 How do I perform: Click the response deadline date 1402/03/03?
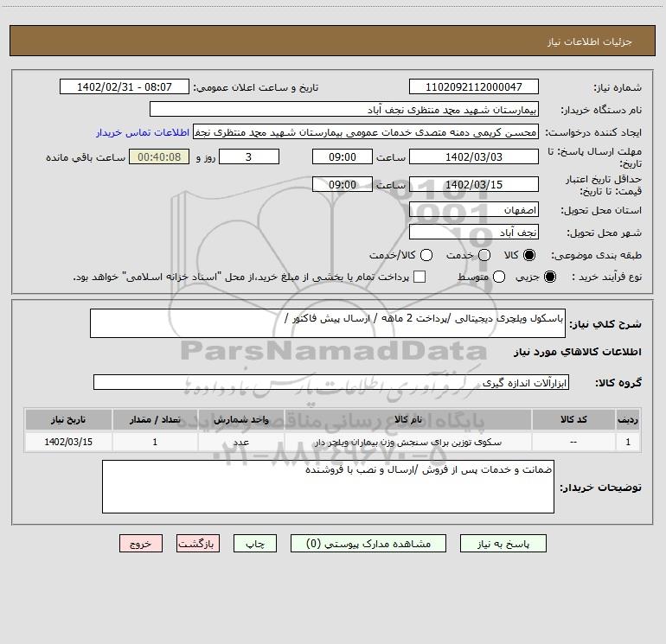(474, 156)
